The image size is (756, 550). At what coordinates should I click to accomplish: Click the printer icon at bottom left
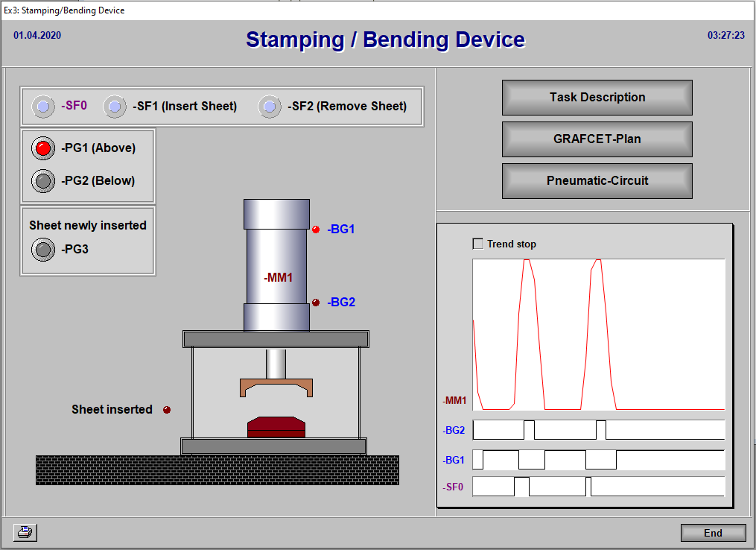25,532
